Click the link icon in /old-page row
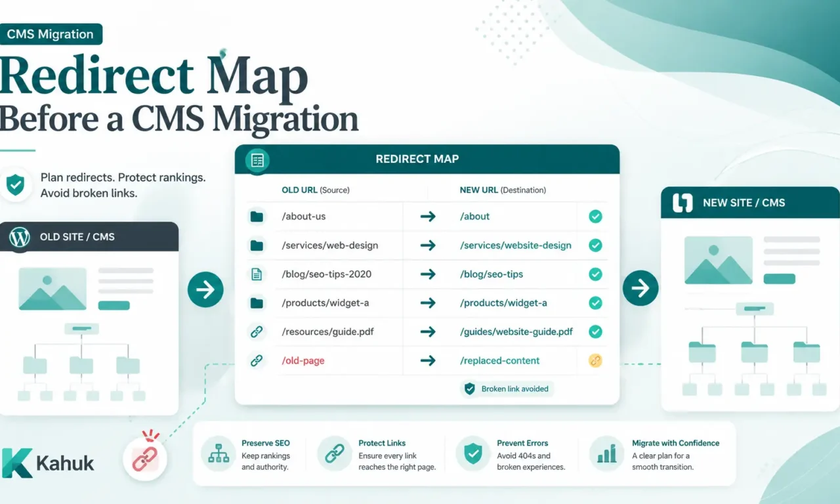840x504 pixels. 257,361
